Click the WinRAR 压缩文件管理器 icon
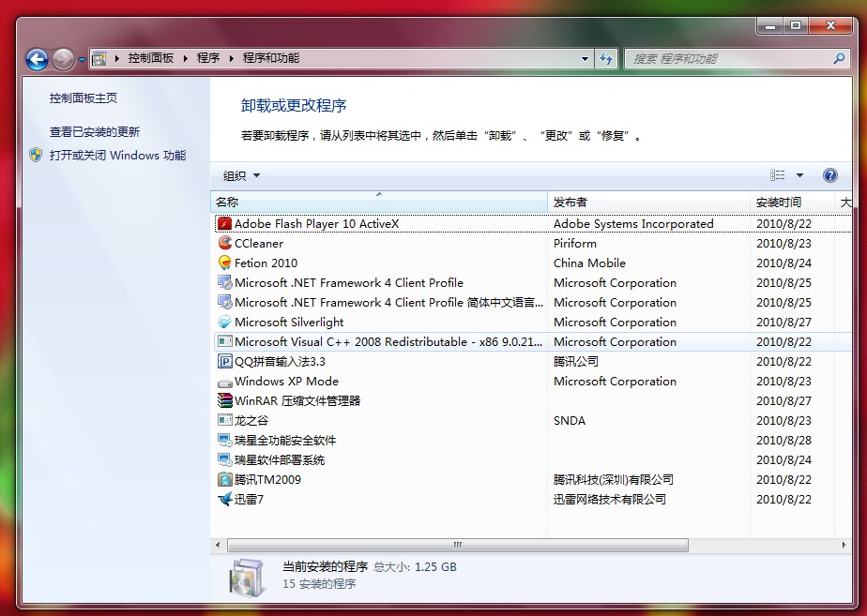This screenshot has height=616, width=867. click(x=224, y=400)
